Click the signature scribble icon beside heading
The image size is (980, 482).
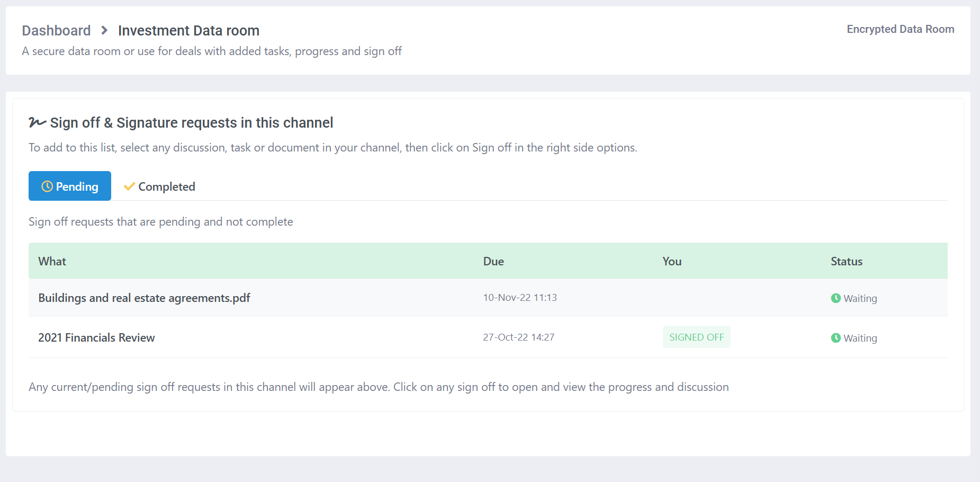37,122
